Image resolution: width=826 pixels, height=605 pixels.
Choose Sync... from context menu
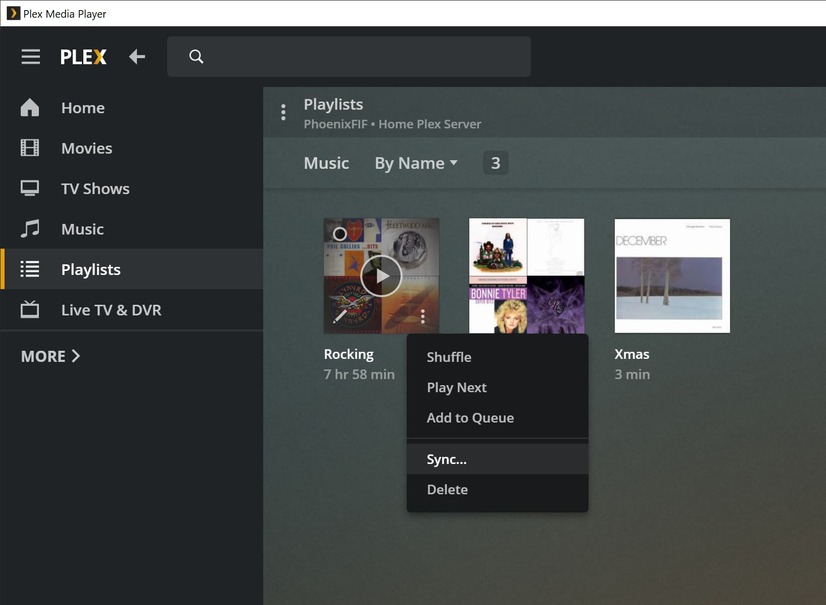coord(497,459)
